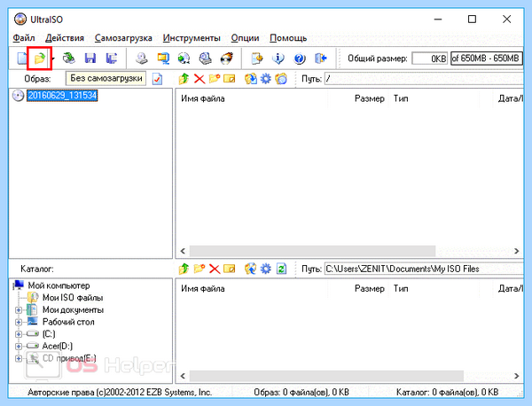Save the image with floppy icon
Image resolution: width=532 pixels, height=406 pixels.
(x=90, y=59)
